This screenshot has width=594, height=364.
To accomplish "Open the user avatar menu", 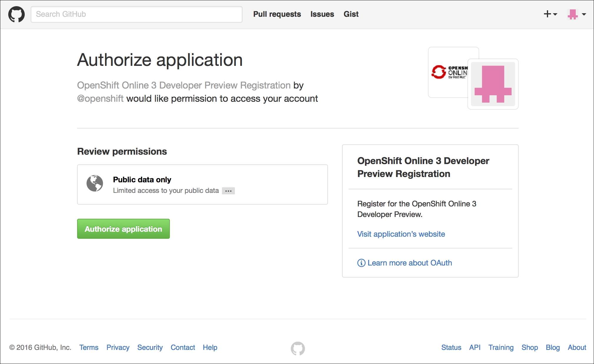I will (577, 14).
